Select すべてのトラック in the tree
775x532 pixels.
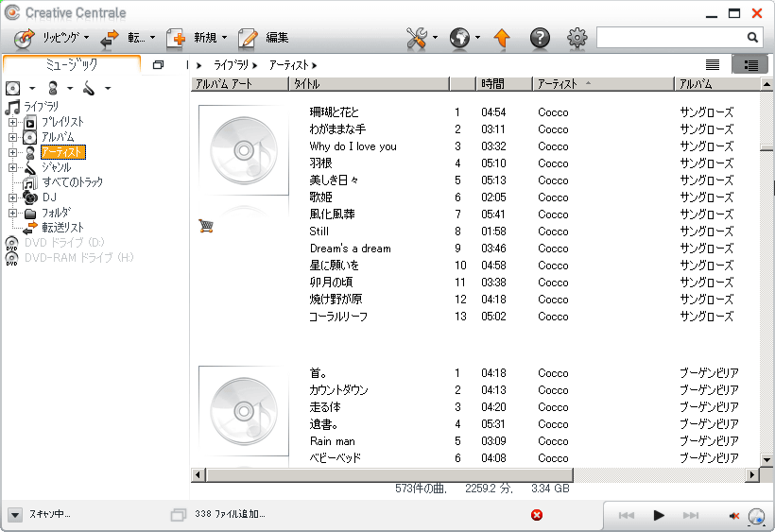[73, 182]
